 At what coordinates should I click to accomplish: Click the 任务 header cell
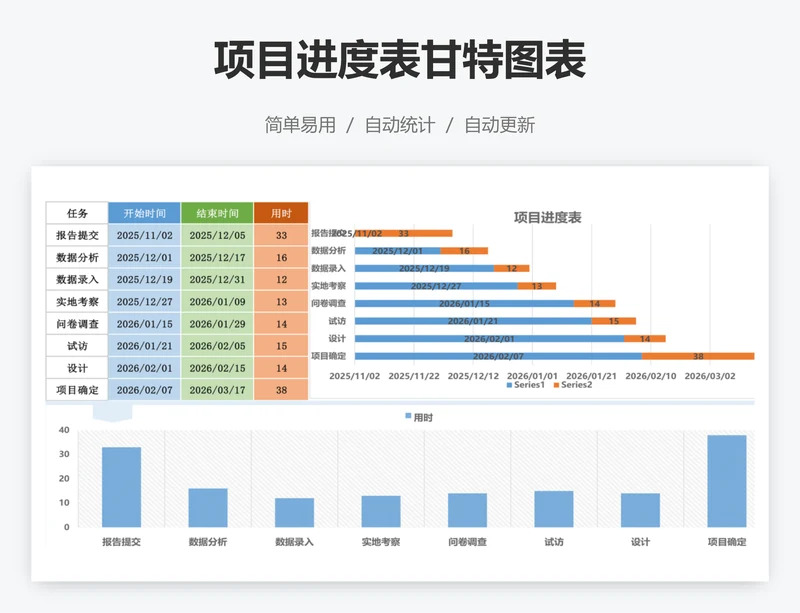tap(77, 213)
